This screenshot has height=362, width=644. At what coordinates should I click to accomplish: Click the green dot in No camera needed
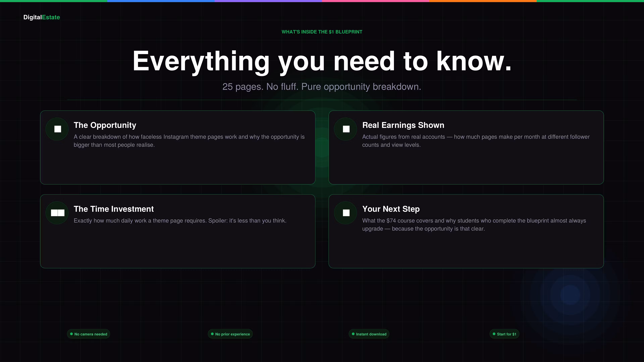click(x=71, y=334)
